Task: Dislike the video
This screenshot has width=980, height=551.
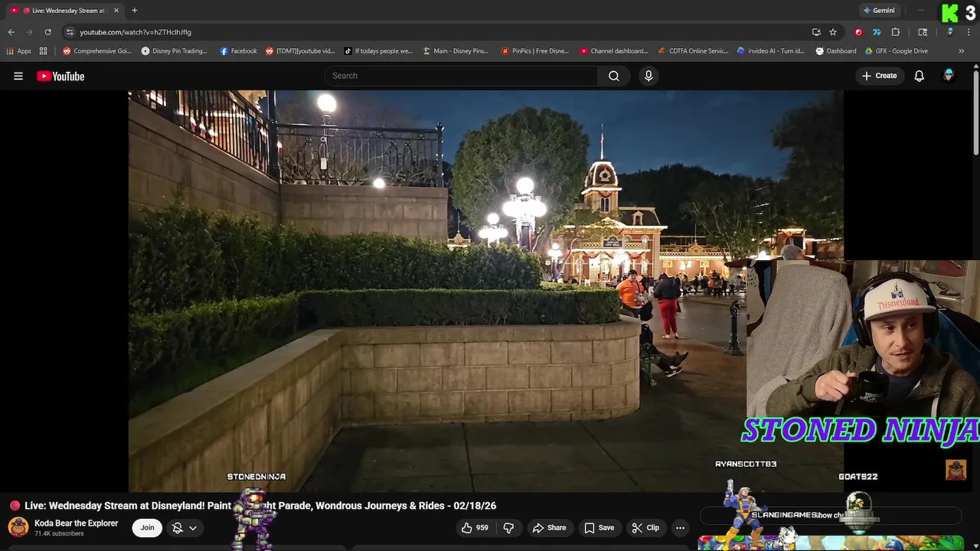Action: coord(508,527)
